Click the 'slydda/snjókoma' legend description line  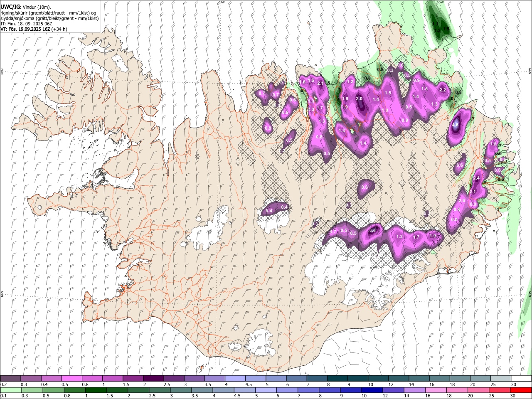[x=49, y=19]
